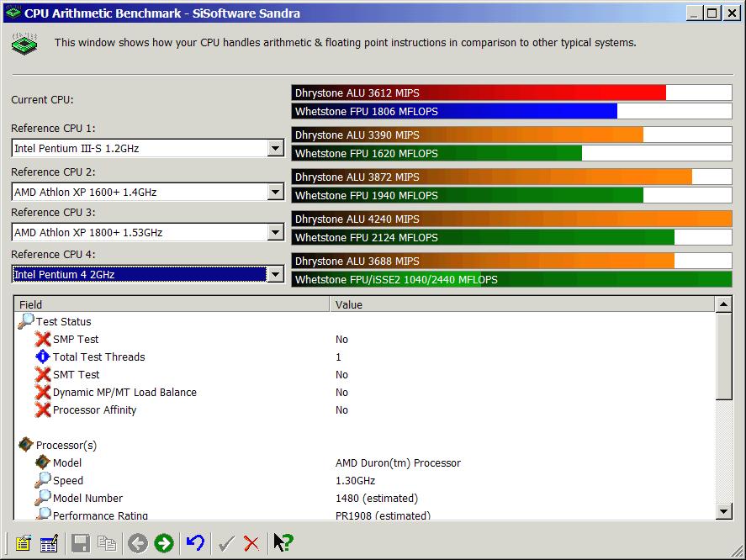746x560 pixels.
Task: Click the AMD Athlon XP 1600+ 1.4GHz combo box
Action: [148, 193]
